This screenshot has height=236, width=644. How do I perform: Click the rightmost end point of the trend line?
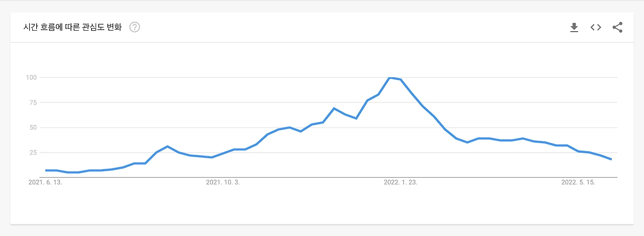(x=611, y=159)
